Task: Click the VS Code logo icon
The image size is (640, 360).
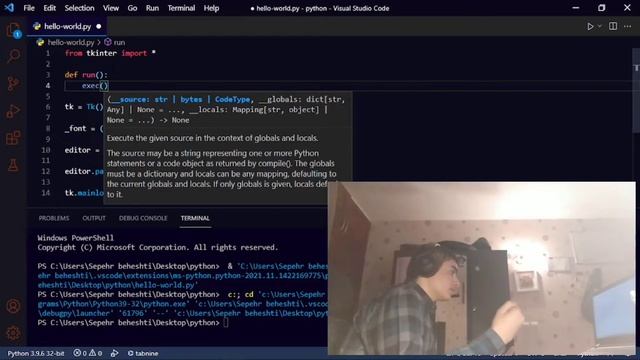Action: (x=9, y=8)
